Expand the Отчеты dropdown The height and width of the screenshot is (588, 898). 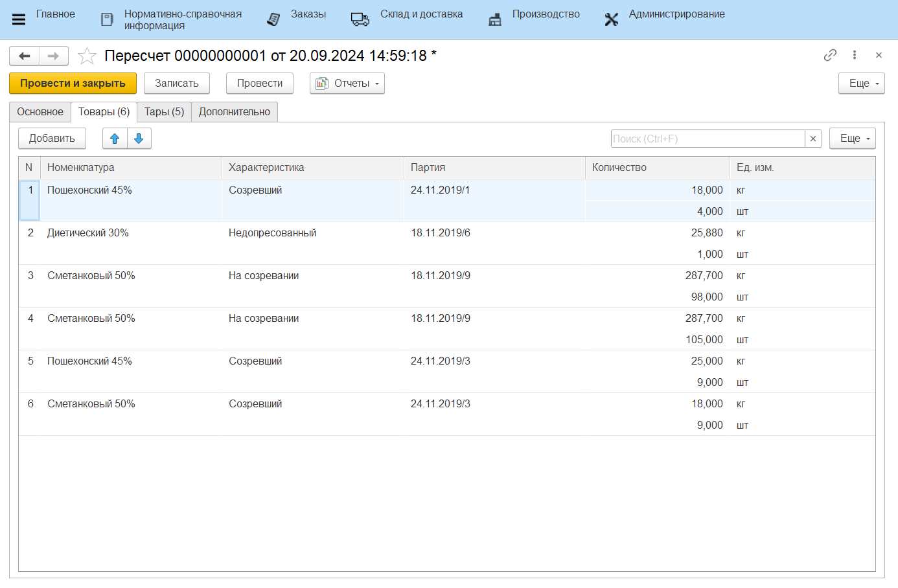click(x=347, y=84)
